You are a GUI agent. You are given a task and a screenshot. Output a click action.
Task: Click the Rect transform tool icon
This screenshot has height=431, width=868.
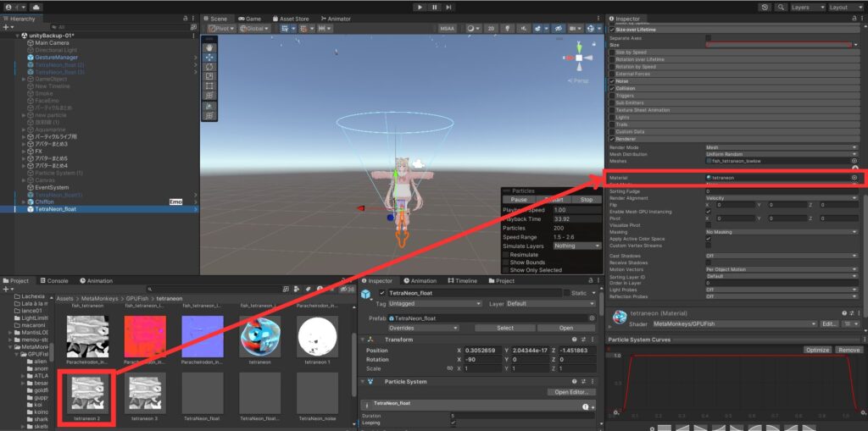209,86
